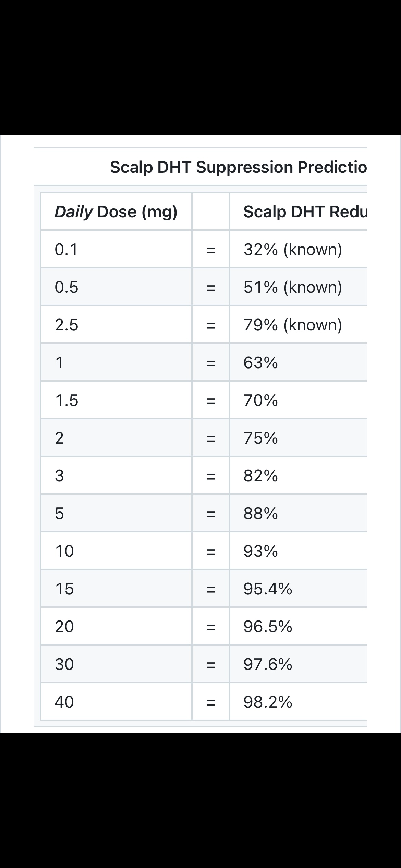Select the 2.5 mg dose cell

(x=67, y=325)
